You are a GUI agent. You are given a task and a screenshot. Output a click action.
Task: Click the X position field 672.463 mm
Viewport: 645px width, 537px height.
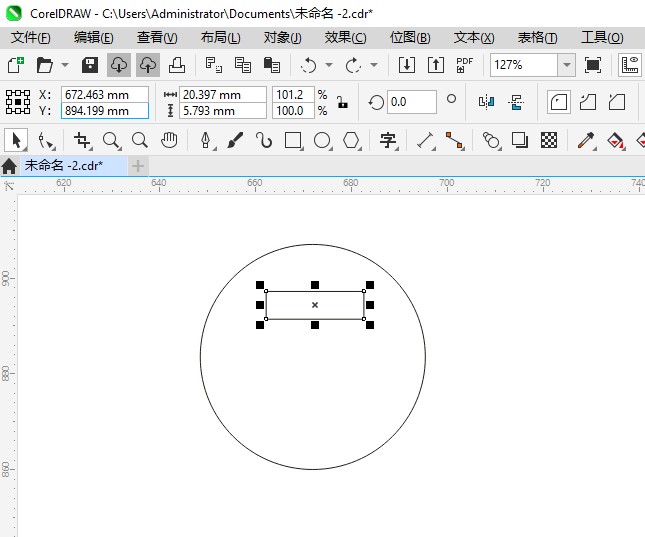point(105,95)
